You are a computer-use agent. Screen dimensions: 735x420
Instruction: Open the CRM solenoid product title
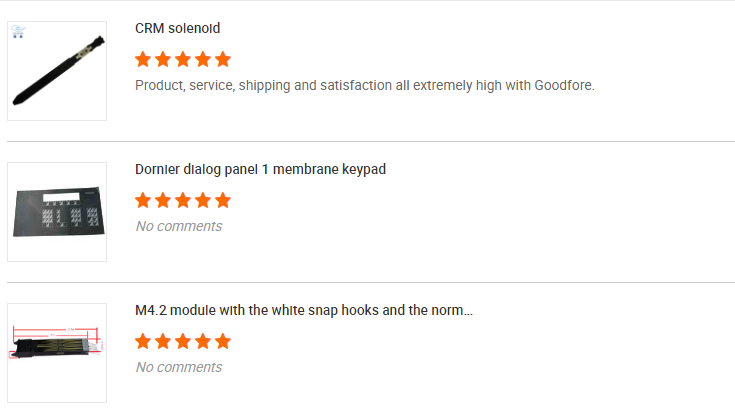point(178,28)
